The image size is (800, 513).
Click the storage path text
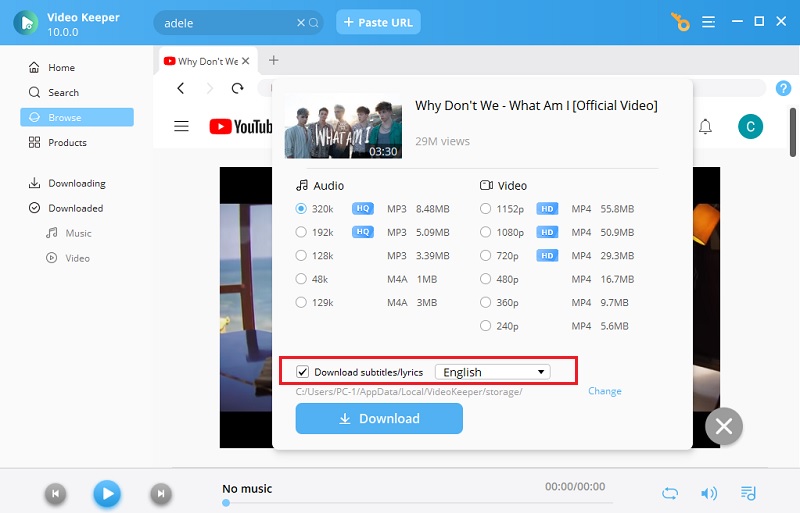409,392
